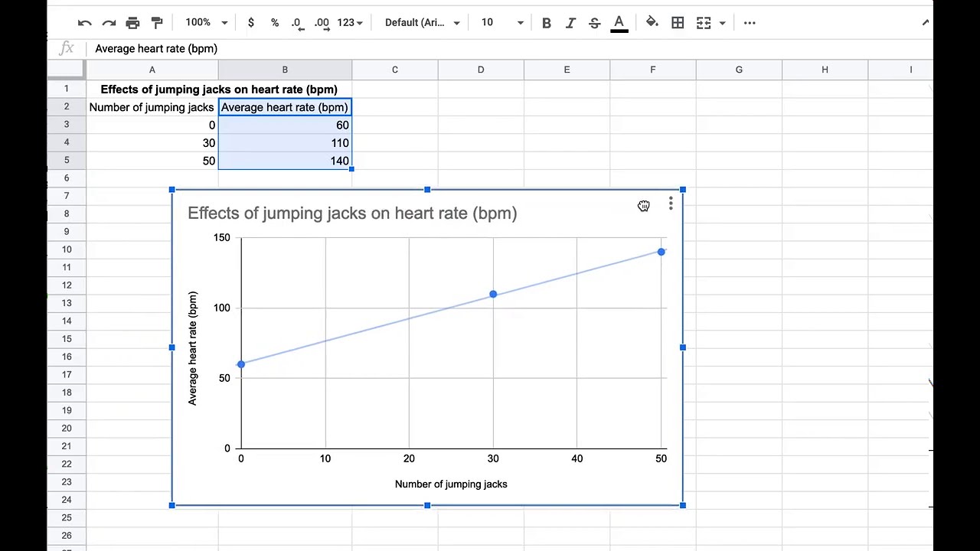Click the fill handle of selected range B2:B5
Image resolution: width=980 pixels, height=551 pixels.
(x=351, y=169)
